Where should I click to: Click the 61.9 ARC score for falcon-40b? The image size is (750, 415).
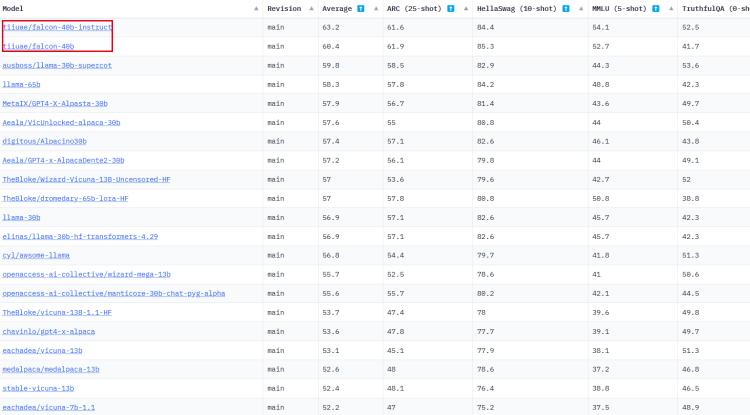(396, 46)
